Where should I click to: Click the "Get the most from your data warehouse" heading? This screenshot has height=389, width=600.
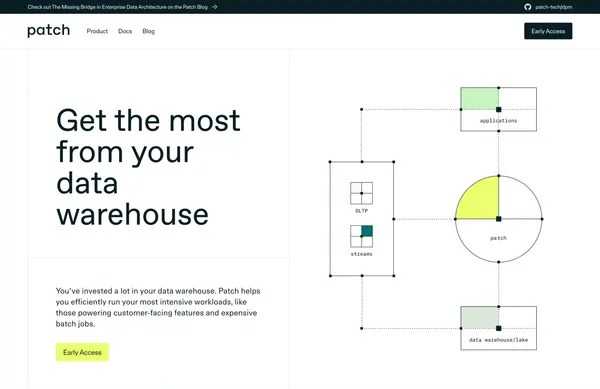coord(148,167)
